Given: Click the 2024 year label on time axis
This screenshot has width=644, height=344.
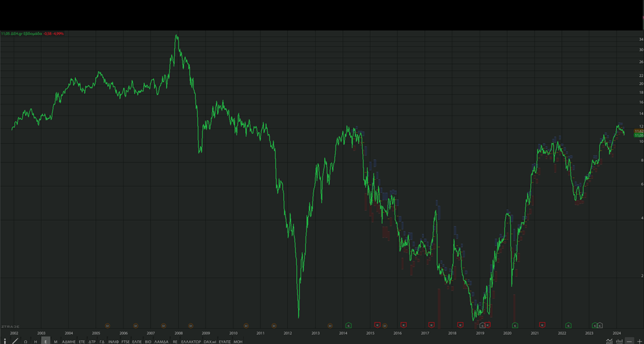Looking at the screenshot, I should [x=617, y=333].
